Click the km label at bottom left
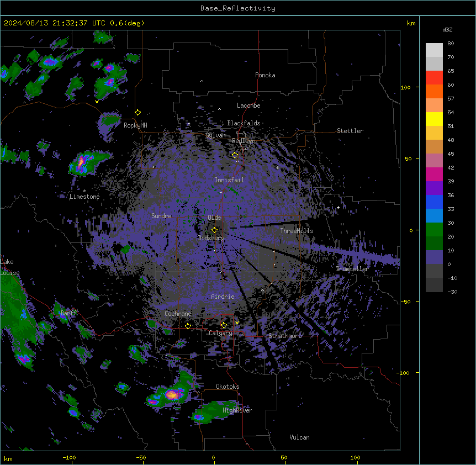 (x=8, y=459)
